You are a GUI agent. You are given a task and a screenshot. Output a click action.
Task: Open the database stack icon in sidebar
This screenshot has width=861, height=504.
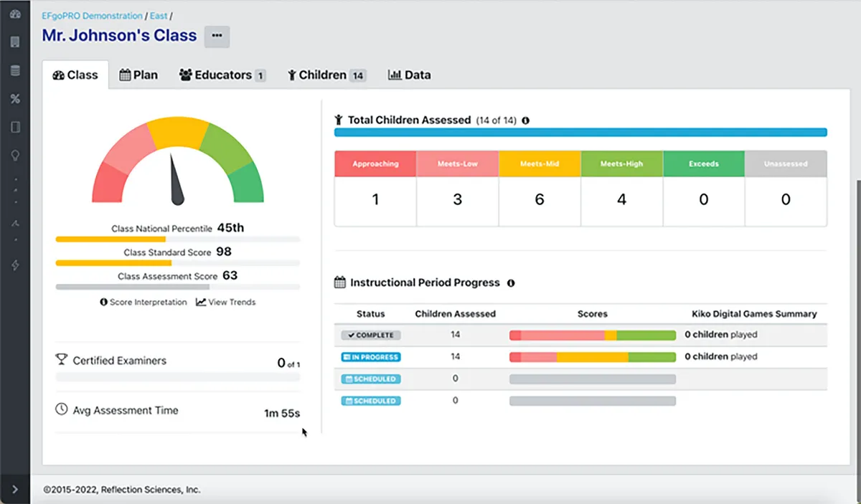coord(15,71)
